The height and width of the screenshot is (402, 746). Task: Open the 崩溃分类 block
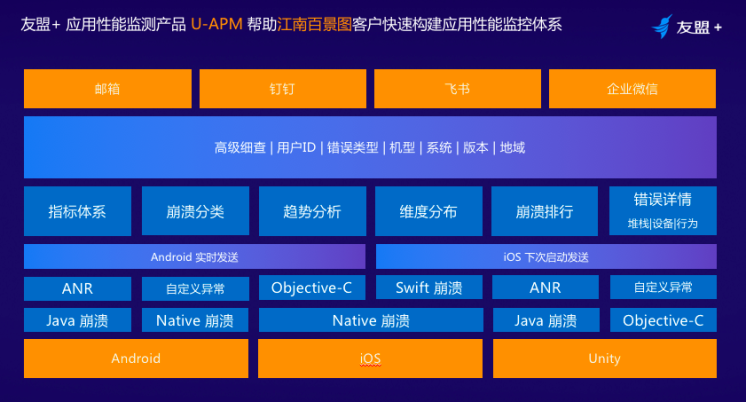click(x=195, y=211)
